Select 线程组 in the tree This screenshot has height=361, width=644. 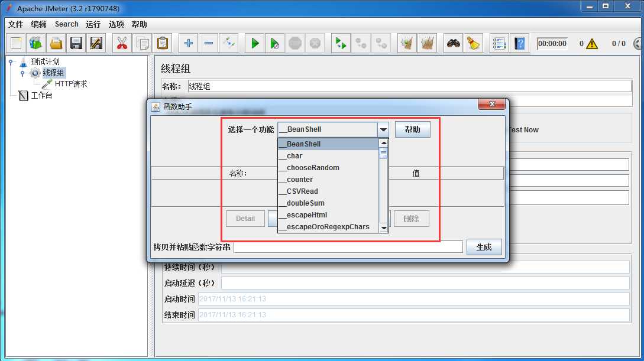point(53,73)
